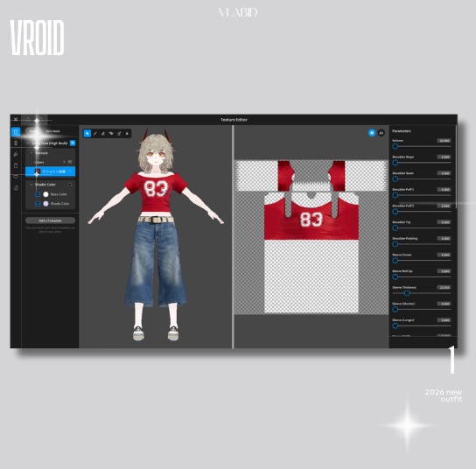This screenshot has width=476, height=469.
Task: Open the Skin Mask tab
Action: click(x=52, y=131)
